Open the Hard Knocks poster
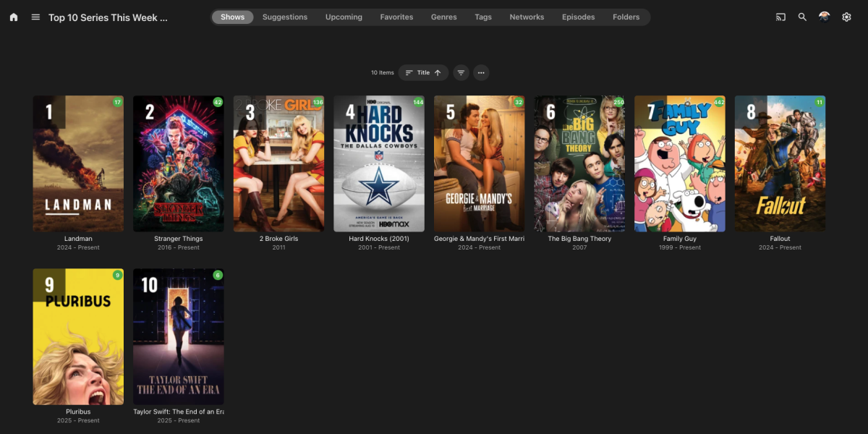Viewport: 868px width, 434px height. tap(379, 163)
